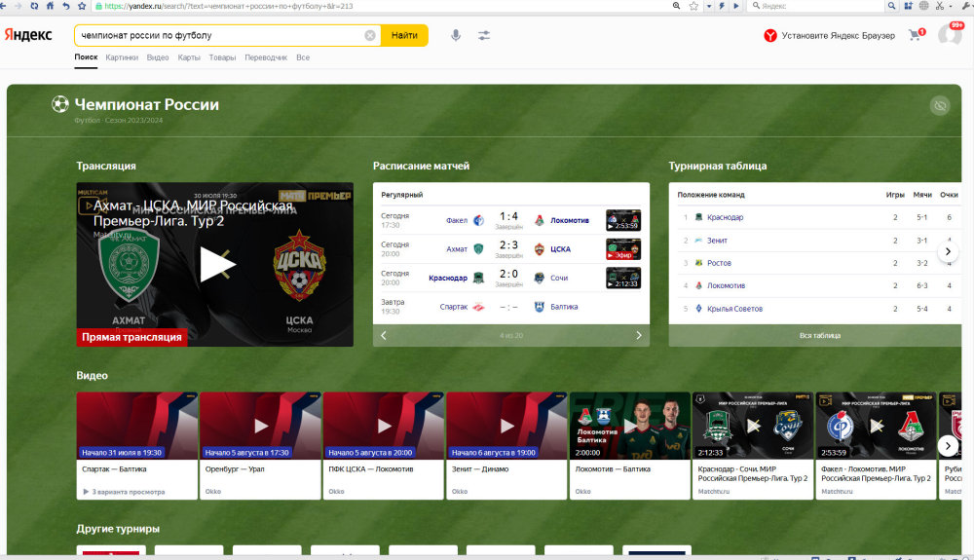Screen dimensions: 974x560
Task: Play the Краснодар - Сочи Тур 2 video
Action: [x=753, y=426]
